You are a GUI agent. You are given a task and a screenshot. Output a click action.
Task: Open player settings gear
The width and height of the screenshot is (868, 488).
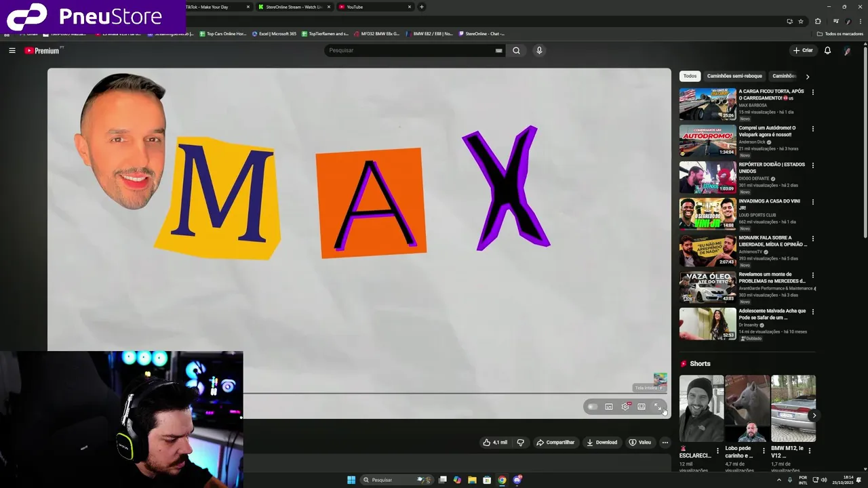pos(625,407)
